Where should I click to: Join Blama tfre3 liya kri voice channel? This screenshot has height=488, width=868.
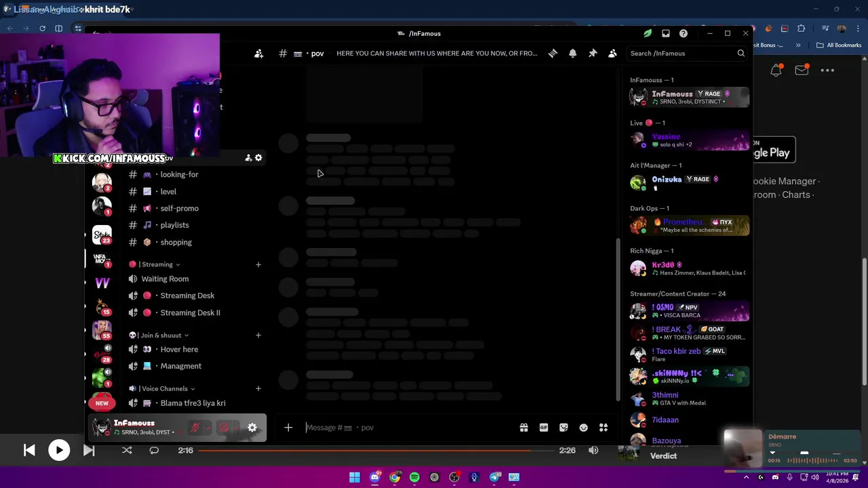click(193, 403)
